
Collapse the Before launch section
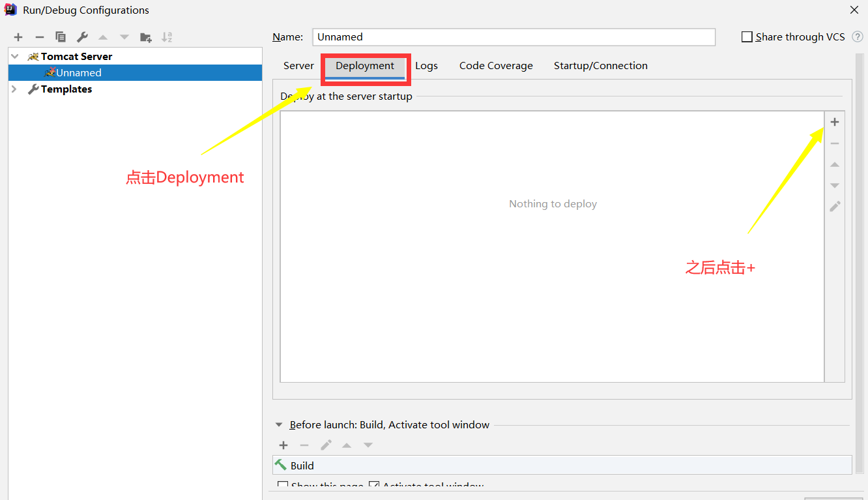click(x=280, y=425)
